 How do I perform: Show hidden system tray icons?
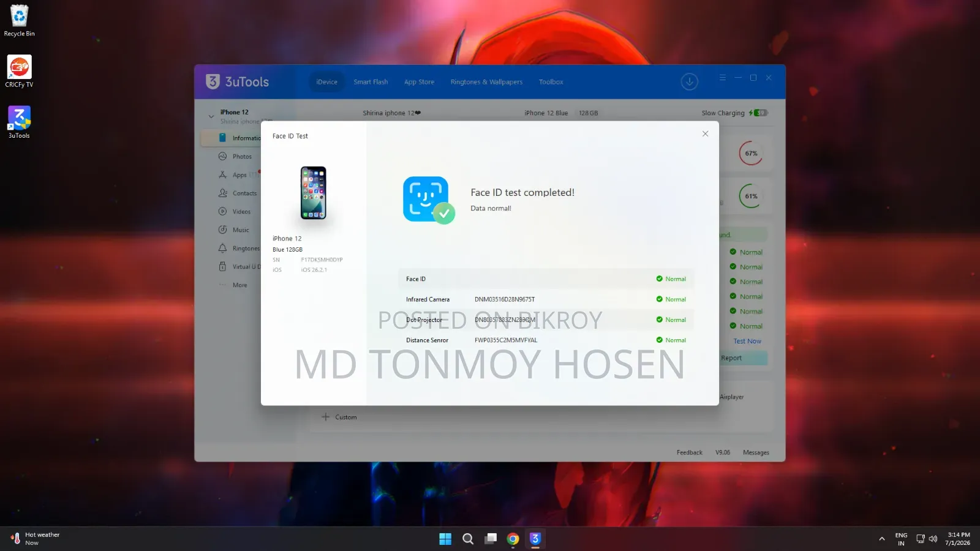pyautogui.click(x=882, y=539)
